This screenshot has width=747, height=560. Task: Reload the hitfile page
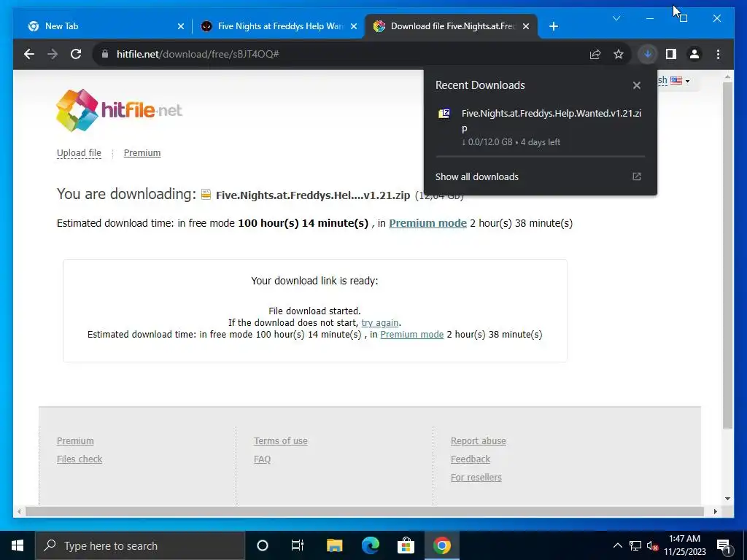click(76, 54)
